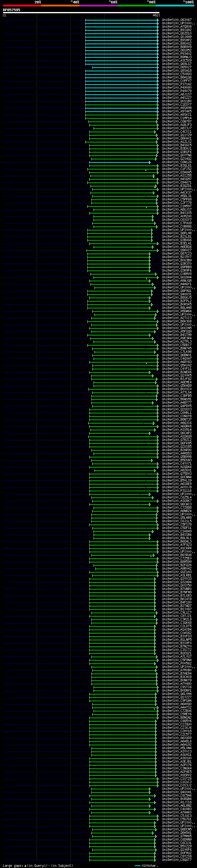Select the UniRef100_A1ZLX2 label
This screenshot has width=197, height=868.
(x=176, y=142)
